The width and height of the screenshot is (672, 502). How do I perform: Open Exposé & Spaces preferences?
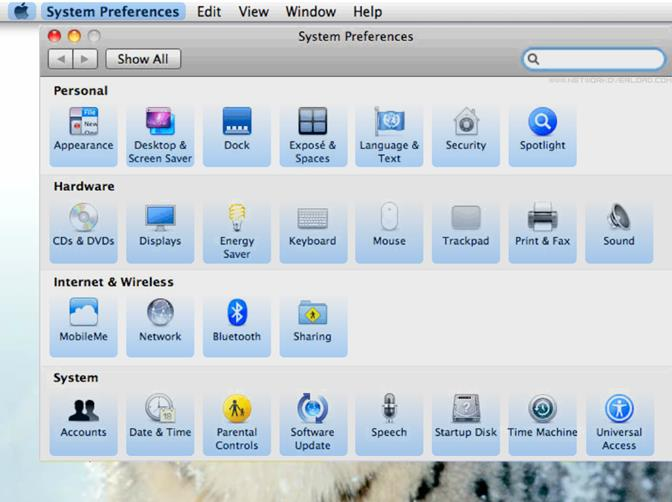pos(313,135)
